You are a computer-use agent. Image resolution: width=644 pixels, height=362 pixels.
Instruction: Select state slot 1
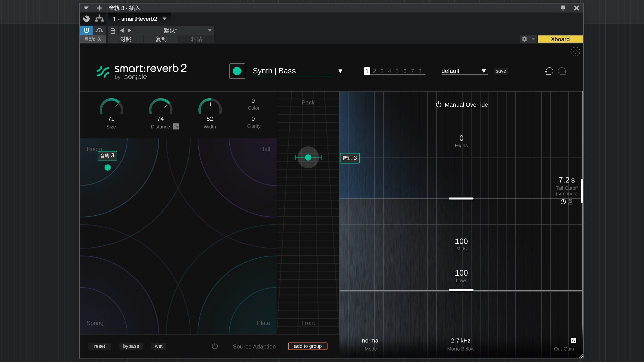tap(367, 71)
